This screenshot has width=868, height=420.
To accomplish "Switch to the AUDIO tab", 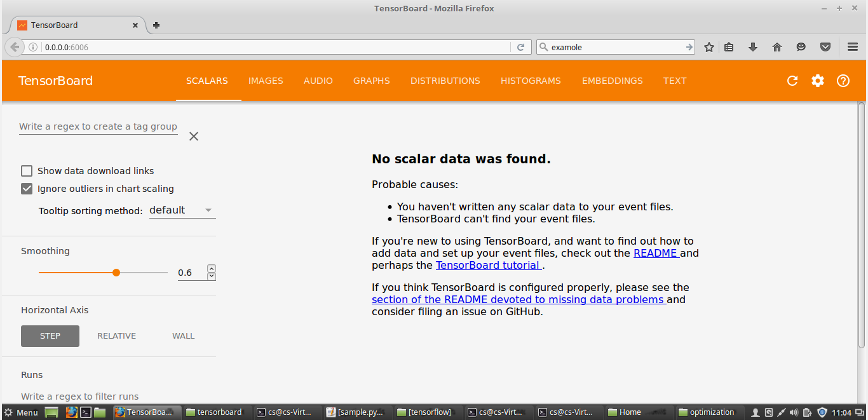I will click(x=318, y=81).
